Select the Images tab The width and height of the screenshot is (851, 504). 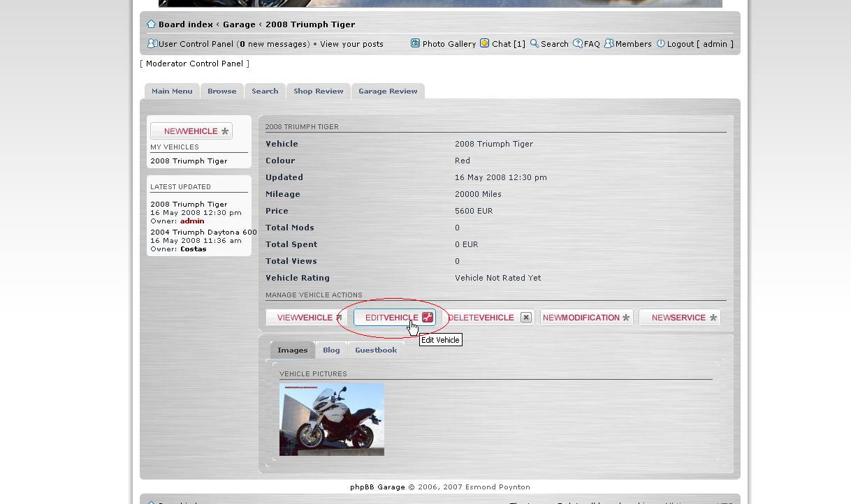tap(292, 350)
